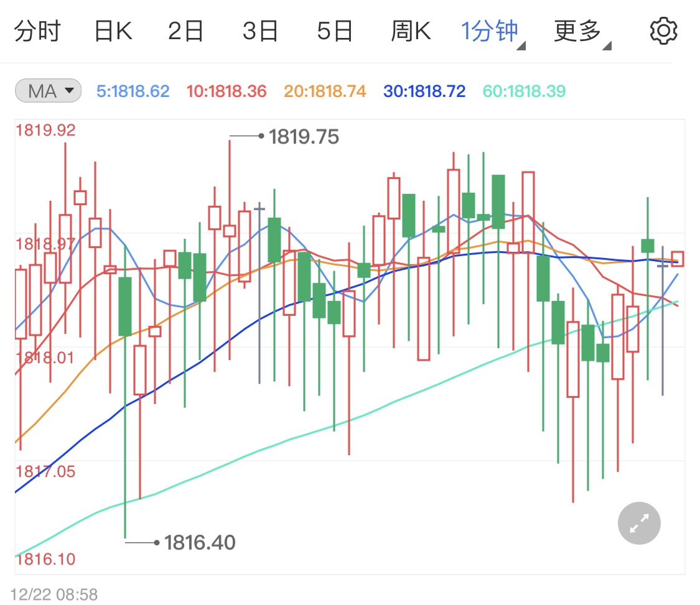Open the 5日 five-day chart
700x605 pixels.
(335, 31)
